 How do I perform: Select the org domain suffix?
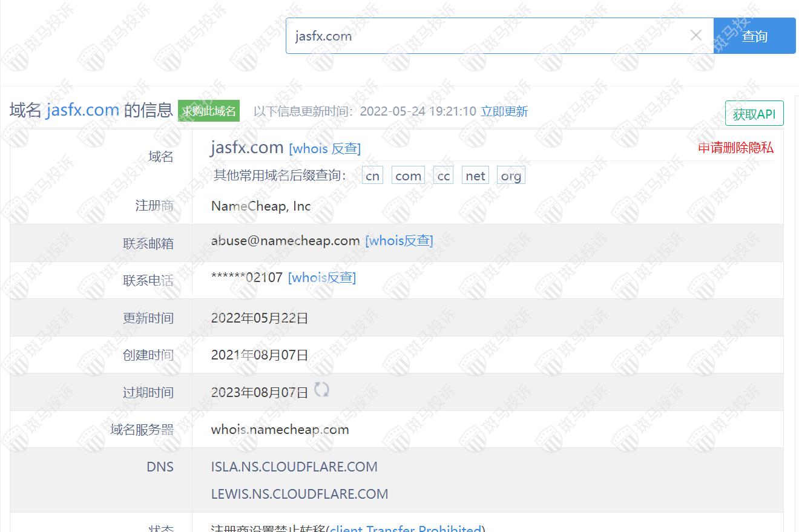pos(511,176)
